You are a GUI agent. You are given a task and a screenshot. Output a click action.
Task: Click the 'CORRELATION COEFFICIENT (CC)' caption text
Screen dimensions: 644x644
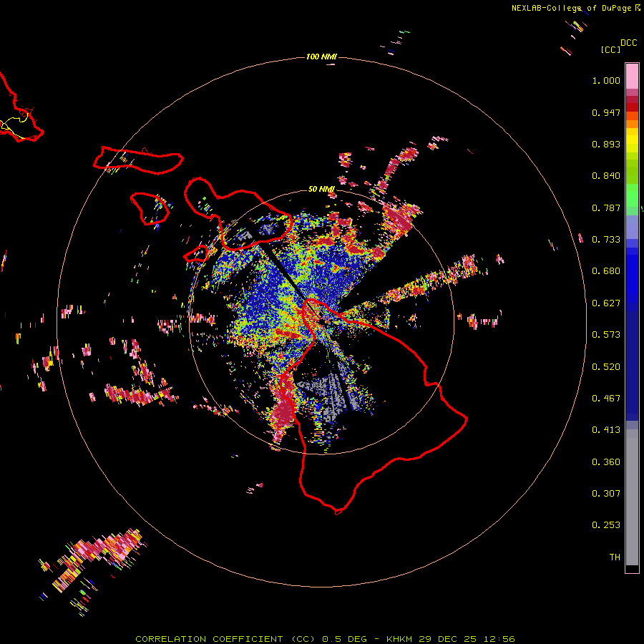tap(225, 639)
